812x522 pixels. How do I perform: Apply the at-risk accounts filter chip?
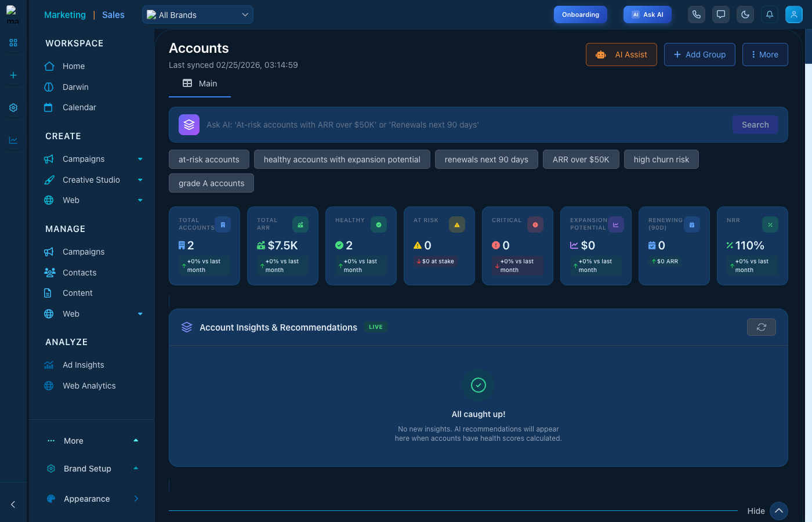pyautogui.click(x=209, y=159)
